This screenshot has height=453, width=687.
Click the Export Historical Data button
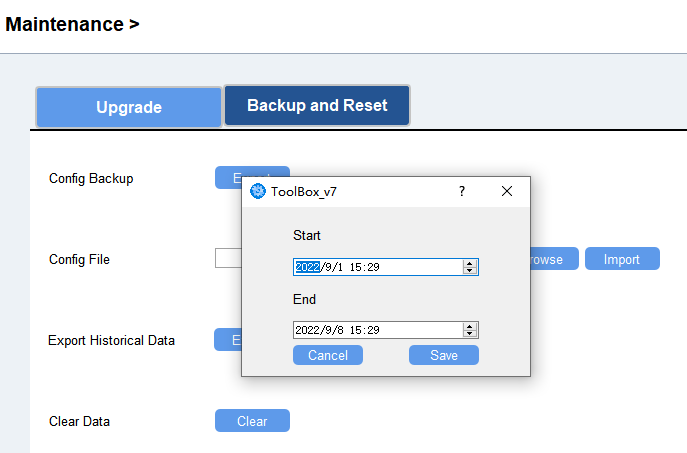(x=227, y=340)
